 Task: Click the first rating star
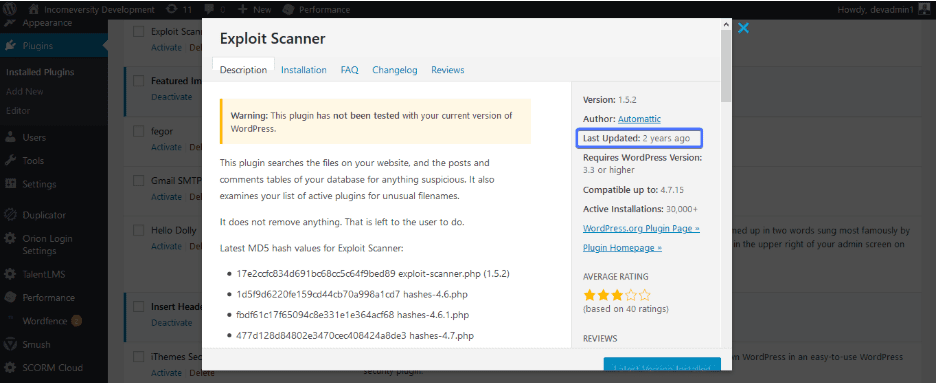point(589,295)
